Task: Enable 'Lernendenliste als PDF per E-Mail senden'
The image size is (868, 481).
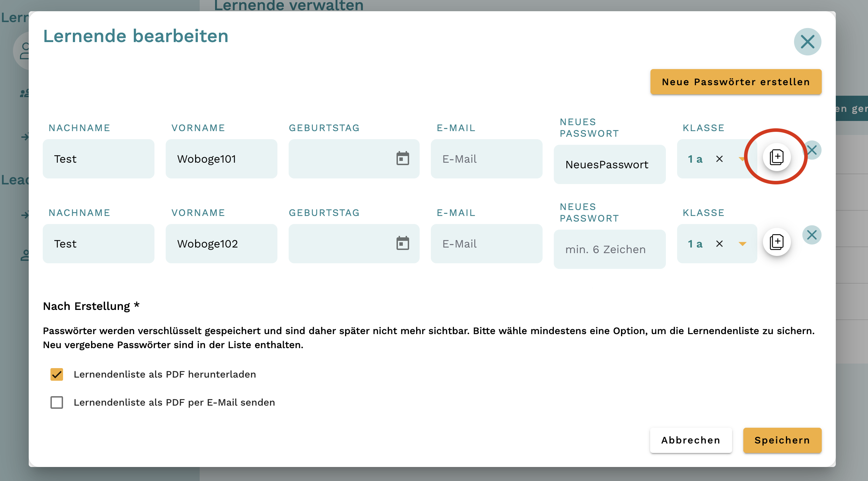Action: point(56,402)
